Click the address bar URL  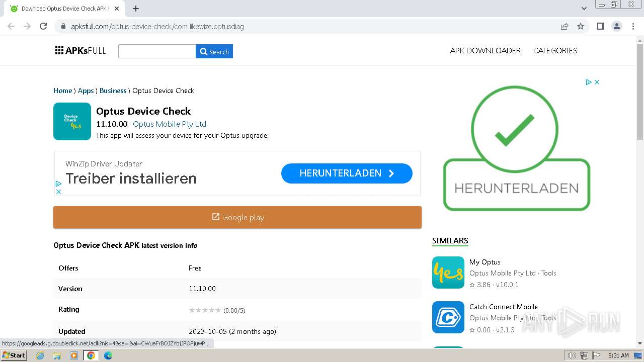point(157,26)
